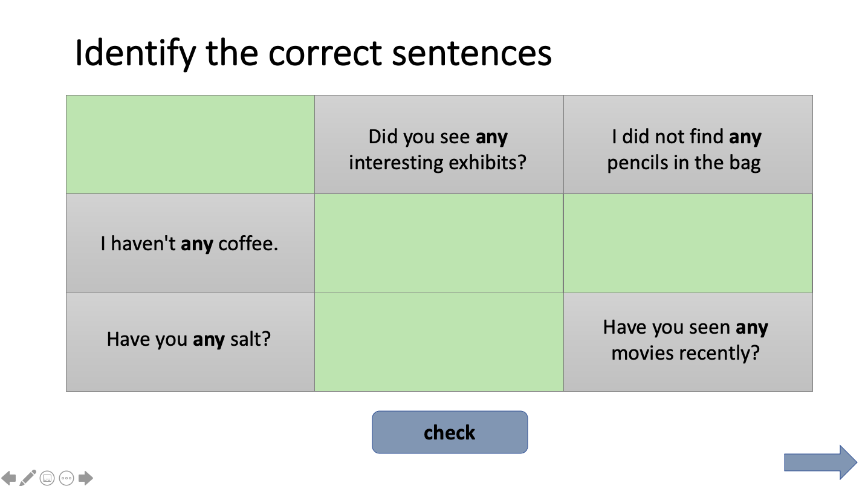Click green cell beside "Have you any salt?"
The image size is (868, 486).
click(439, 342)
